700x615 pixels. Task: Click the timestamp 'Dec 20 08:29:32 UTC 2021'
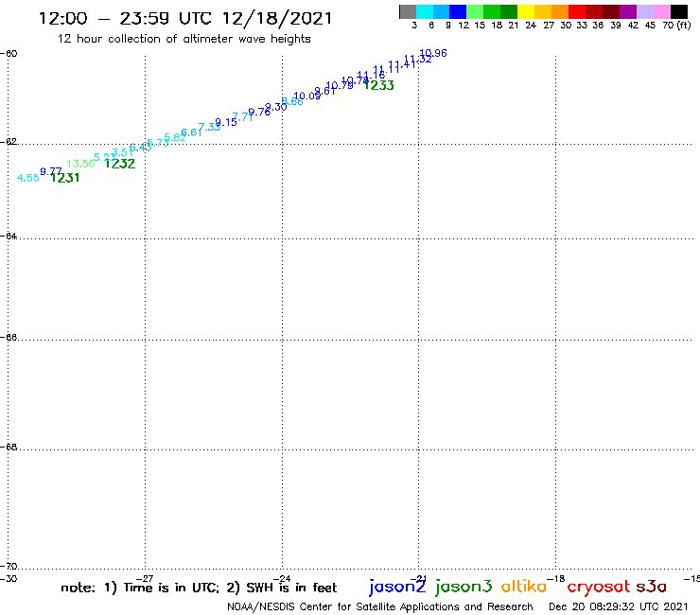tap(619, 606)
